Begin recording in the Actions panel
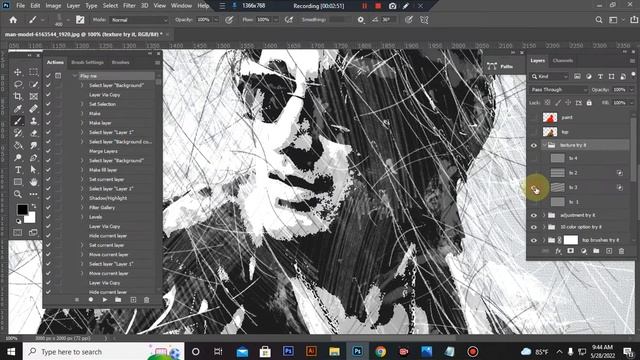The image size is (640, 360). [x=91, y=300]
